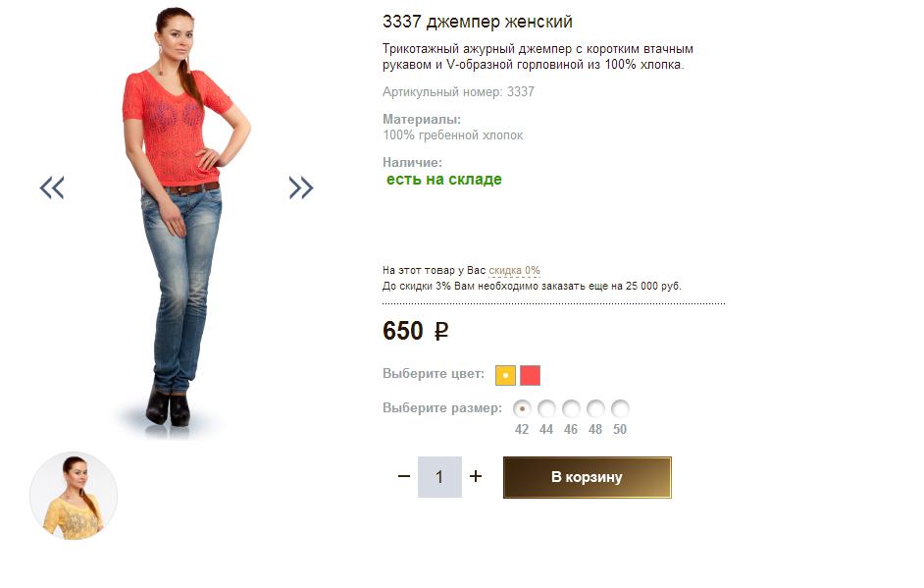Focus the quantity input field showing 1
The width and height of the screenshot is (924, 588).
click(439, 476)
